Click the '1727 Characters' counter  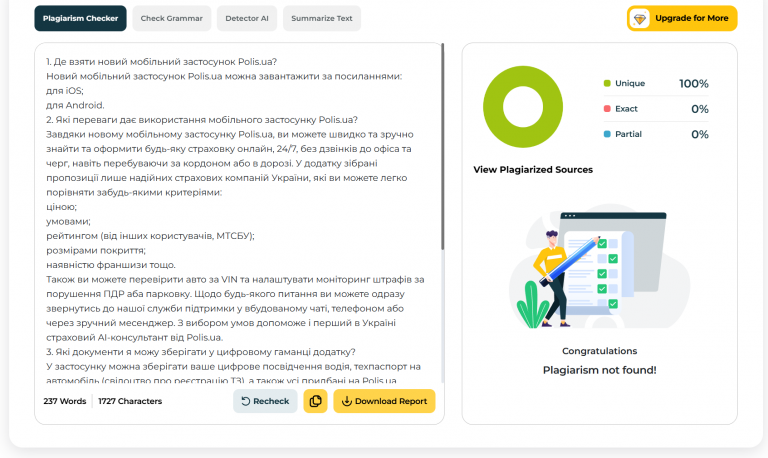[x=130, y=401]
